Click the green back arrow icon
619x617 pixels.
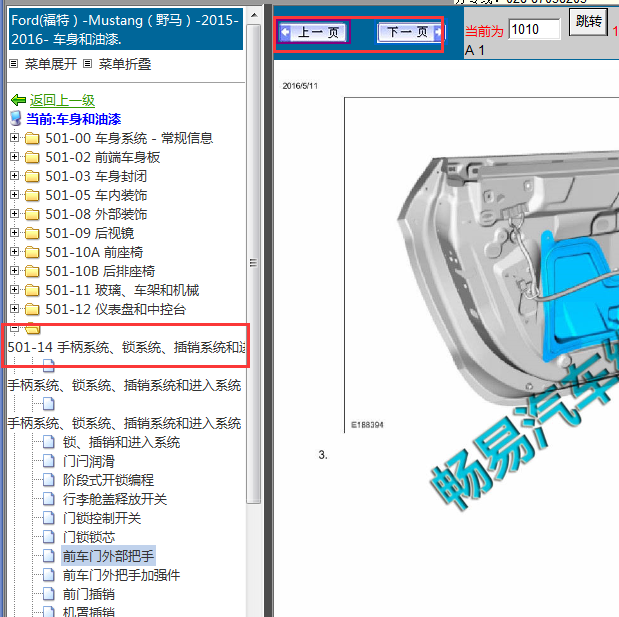pos(18,100)
